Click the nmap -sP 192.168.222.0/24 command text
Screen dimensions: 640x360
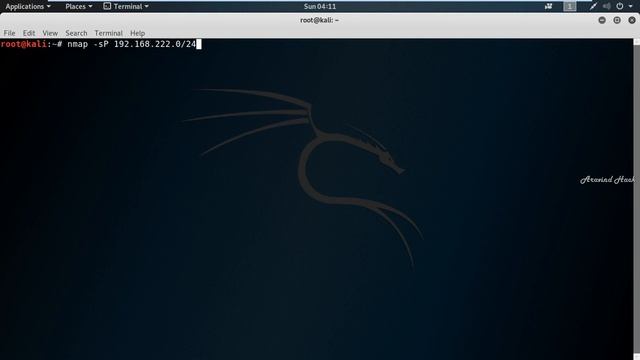click(x=131, y=44)
